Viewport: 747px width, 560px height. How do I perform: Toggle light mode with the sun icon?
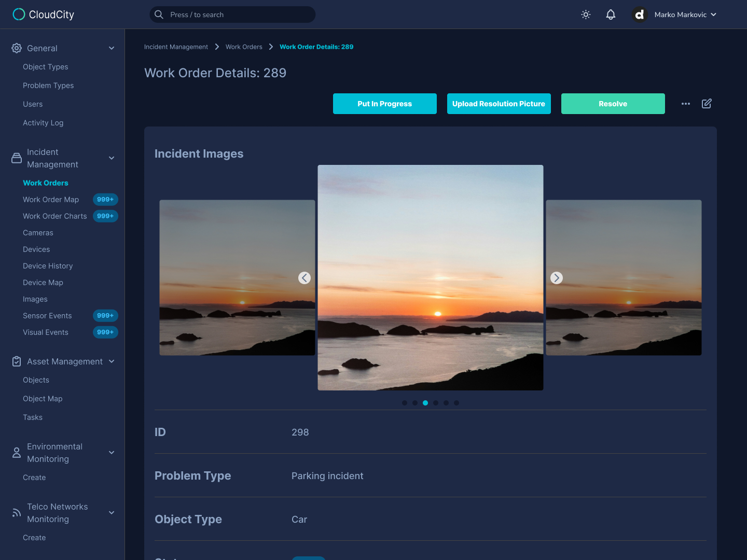[x=586, y=15]
